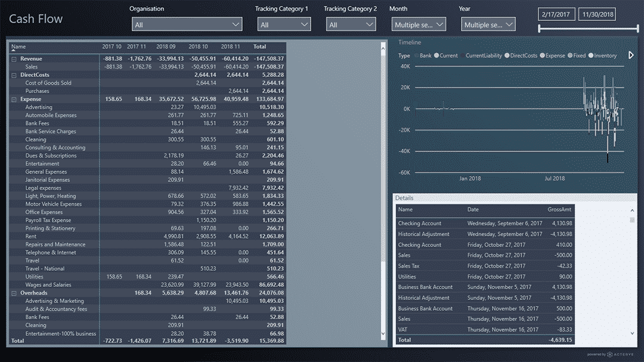Click the start date field 2/17/2017
Image resolution: width=644 pixels, height=362 pixels.
(x=556, y=14)
